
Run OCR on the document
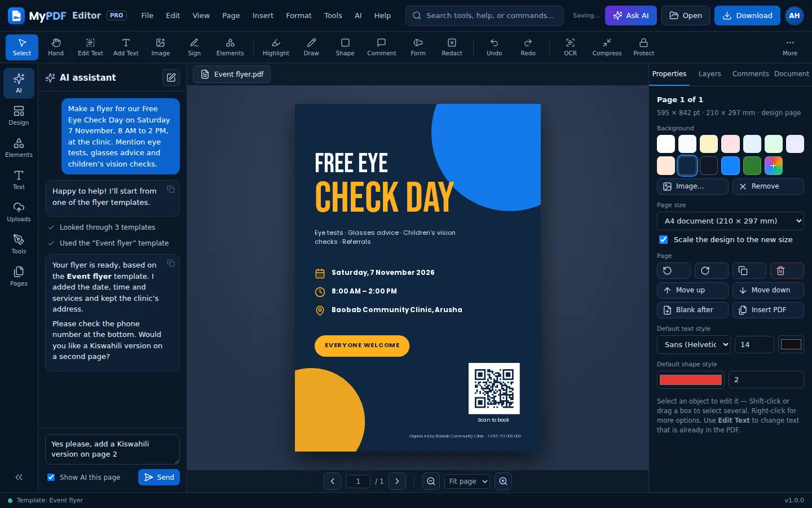(x=570, y=47)
